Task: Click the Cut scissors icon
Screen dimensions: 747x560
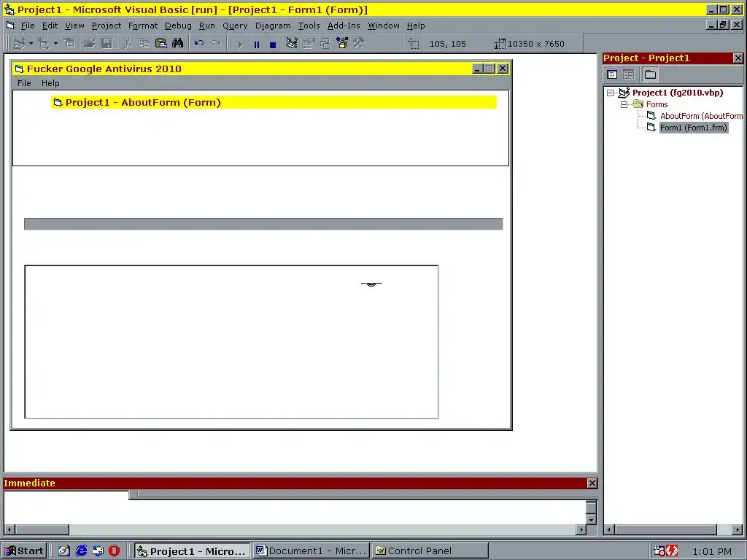Action: [x=127, y=43]
